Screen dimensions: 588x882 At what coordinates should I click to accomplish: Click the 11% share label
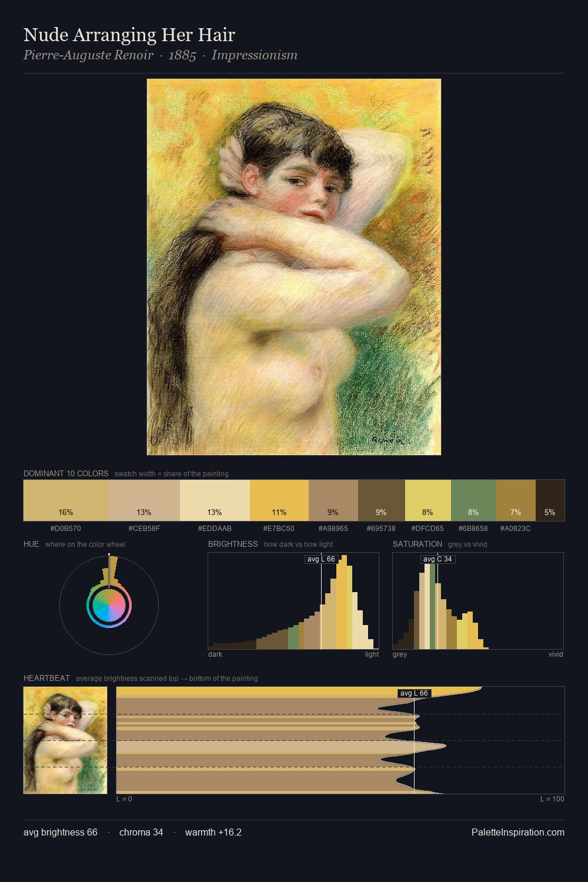(279, 512)
